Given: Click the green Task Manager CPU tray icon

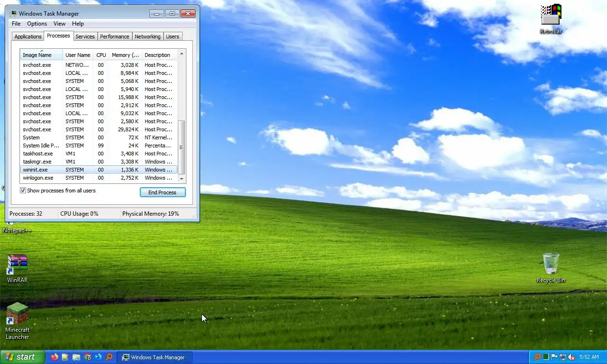Looking at the screenshot, I should click(x=546, y=357).
